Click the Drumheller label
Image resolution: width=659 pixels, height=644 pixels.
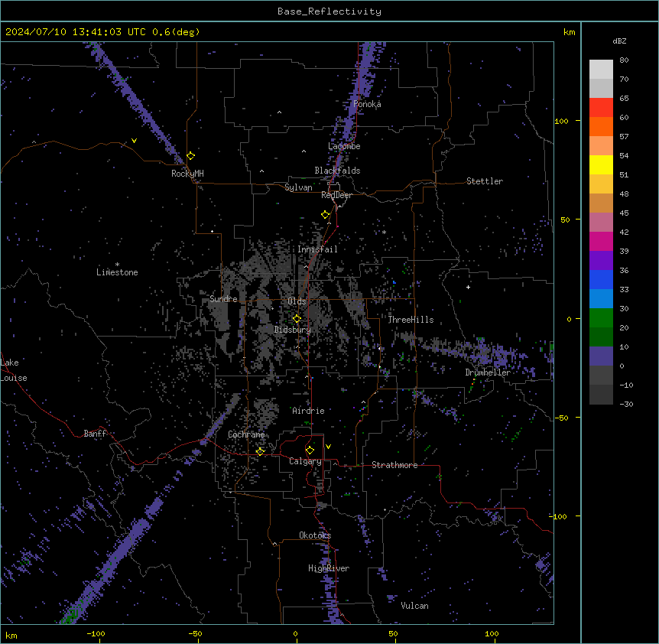click(x=488, y=372)
